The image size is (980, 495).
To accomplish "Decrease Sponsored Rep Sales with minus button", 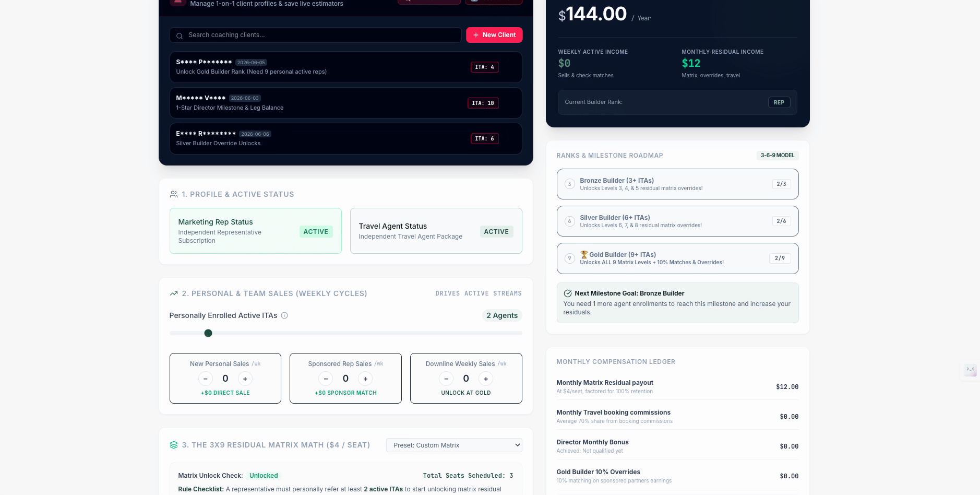I will pyautogui.click(x=326, y=379).
